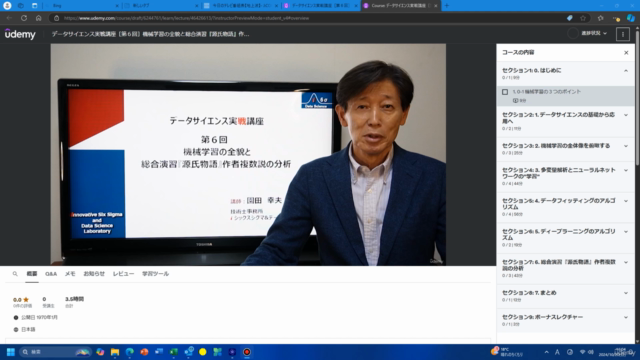Expand セクション5 データフィッティングのアルゴリズム
This screenshot has height=360, width=640.
coord(626,201)
